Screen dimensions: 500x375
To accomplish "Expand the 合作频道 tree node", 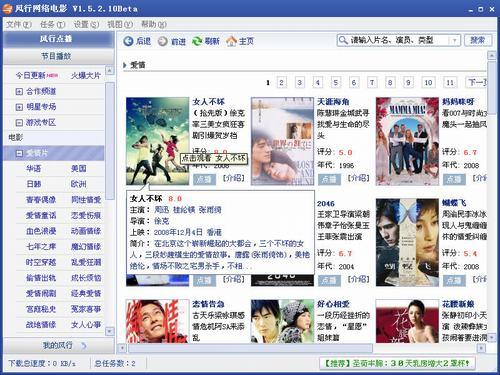I will [x=19, y=91].
